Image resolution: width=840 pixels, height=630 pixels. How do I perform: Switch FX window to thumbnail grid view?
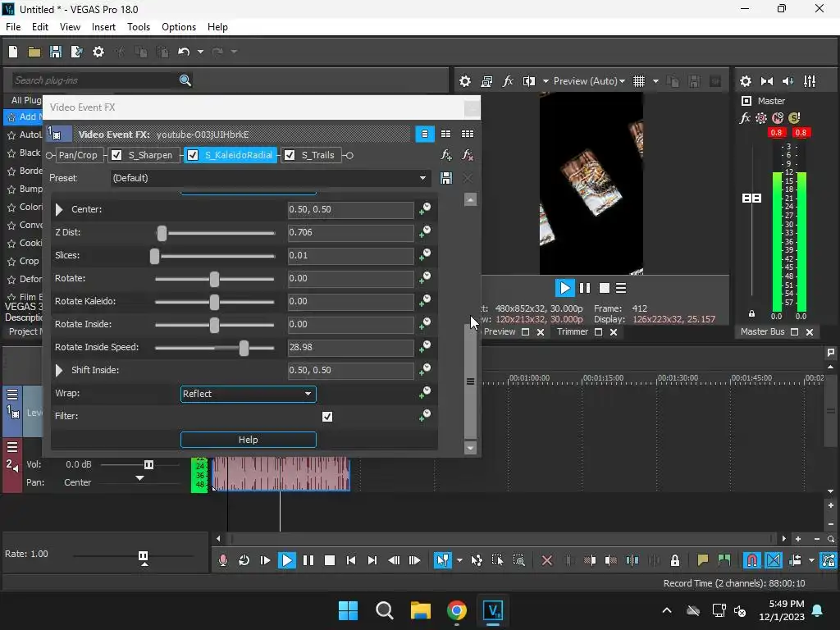click(x=467, y=134)
